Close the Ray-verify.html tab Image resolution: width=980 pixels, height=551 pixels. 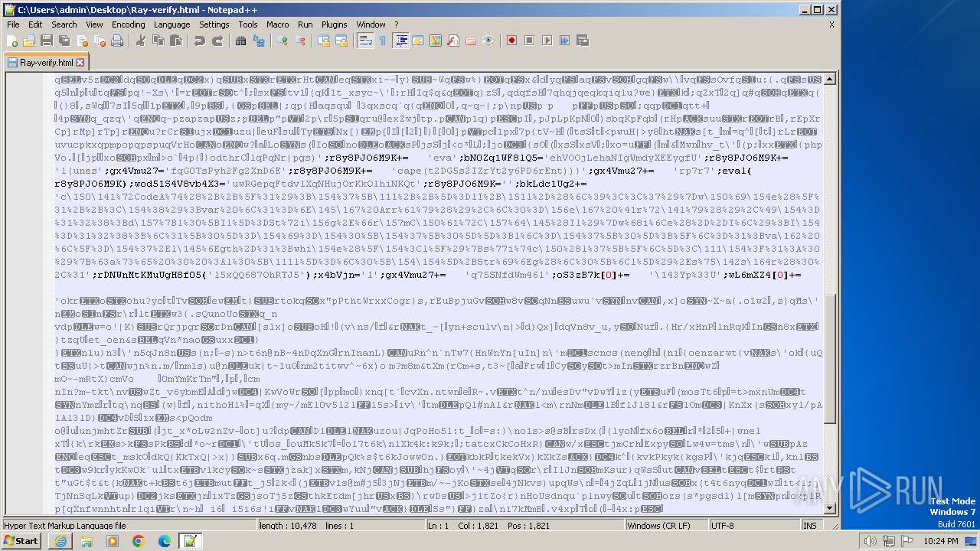coord(80,63)
